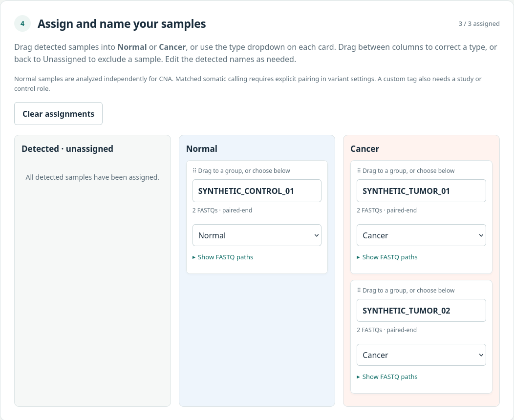Screen dimensions: 514x420
Task: Click '2 FASTQs · paired-end' under SYNTHETIC_TUMOR_01
Action: [x=387, y=210]
